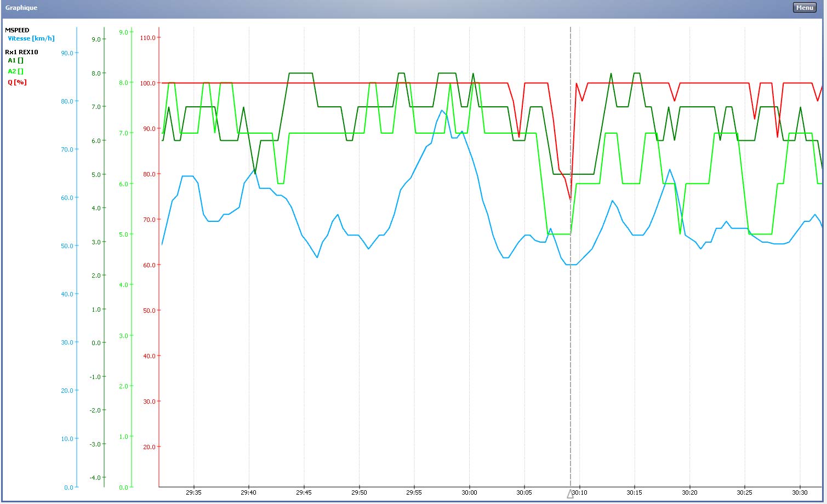Image resolution: width=827 pixels, height=504 pixels.
Task: Click the 30:20 time axis label
Action: 689,492
